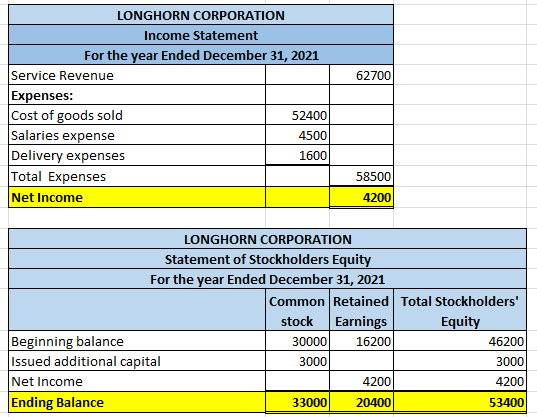The height and width of the screenshot is (417, 537).
Task: Select the 16200 retained earnings cell
Action: 361,341
